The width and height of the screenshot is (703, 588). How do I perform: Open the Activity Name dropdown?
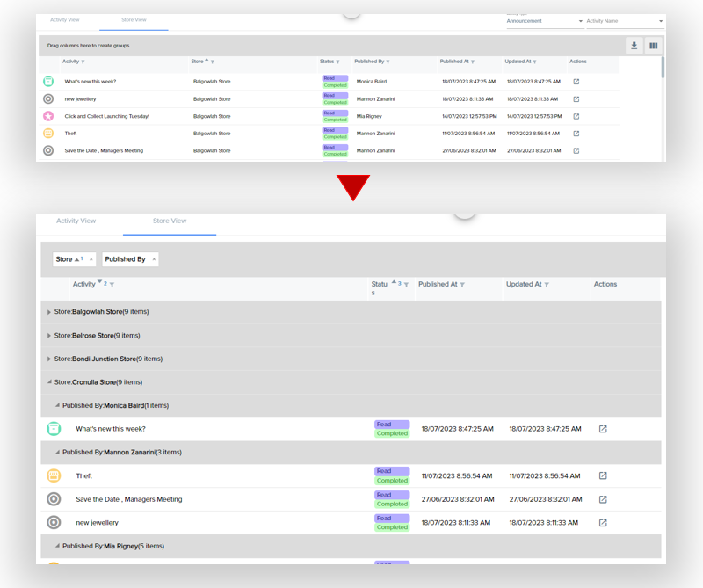(624, 21)
